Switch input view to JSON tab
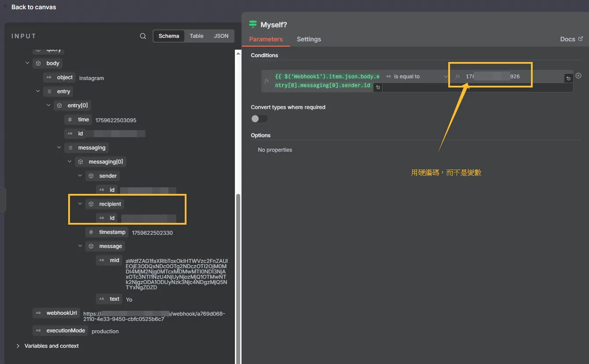Screen dimensions: 589x364 [x=221, y=36]
